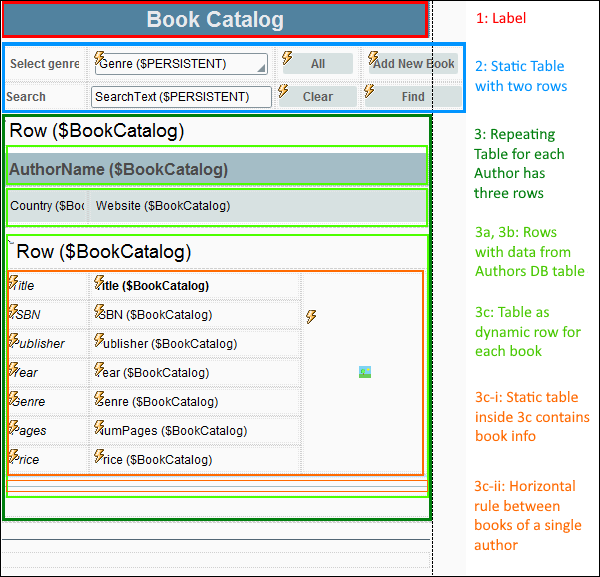Click the SearchText ($PERSISTENT) input field

click(x=181, y=97)
